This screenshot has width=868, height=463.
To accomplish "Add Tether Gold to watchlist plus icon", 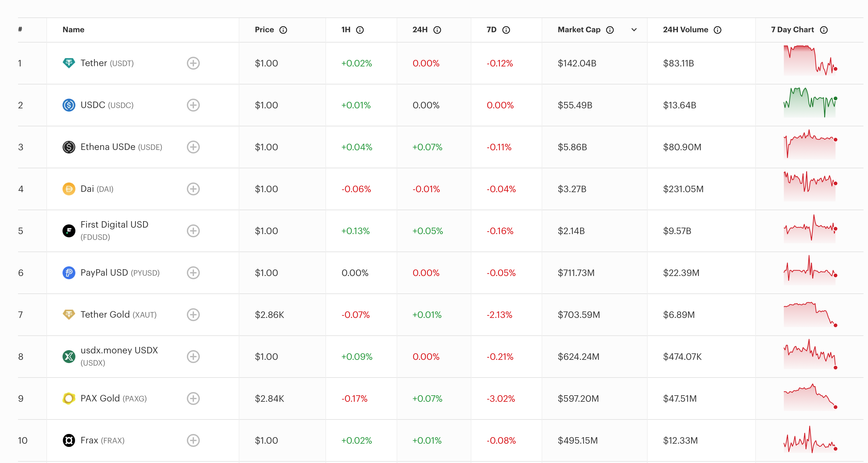I will 193,315.
